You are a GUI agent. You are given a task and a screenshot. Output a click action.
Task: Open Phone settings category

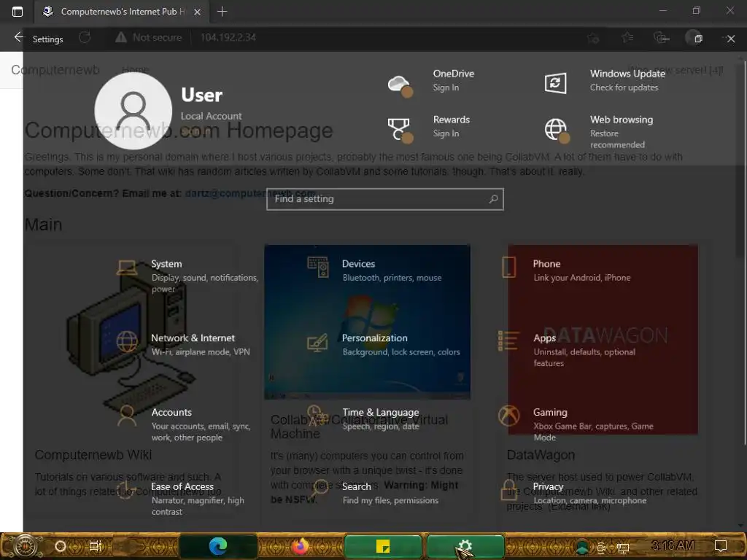click(565, 270)
